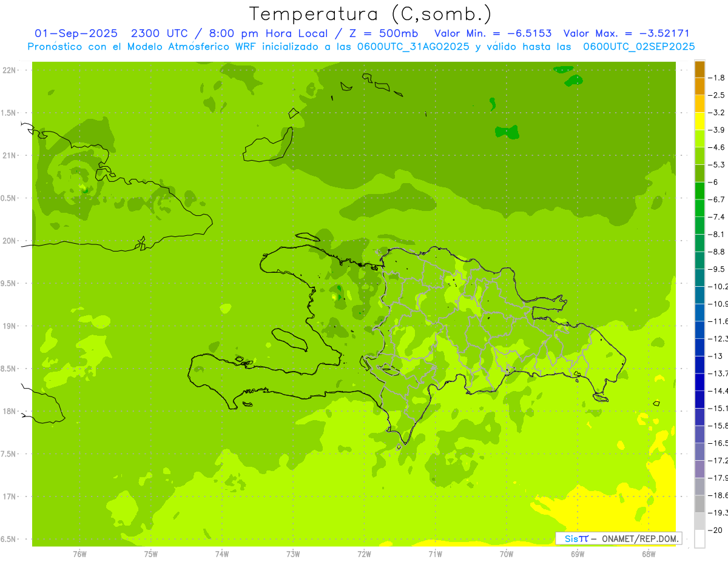Click "Valor Max. = -3.52171" text

627,33
